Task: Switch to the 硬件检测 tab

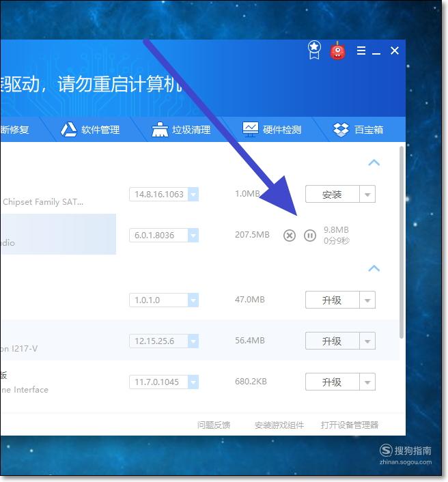Action: click(x=272, y=130)
